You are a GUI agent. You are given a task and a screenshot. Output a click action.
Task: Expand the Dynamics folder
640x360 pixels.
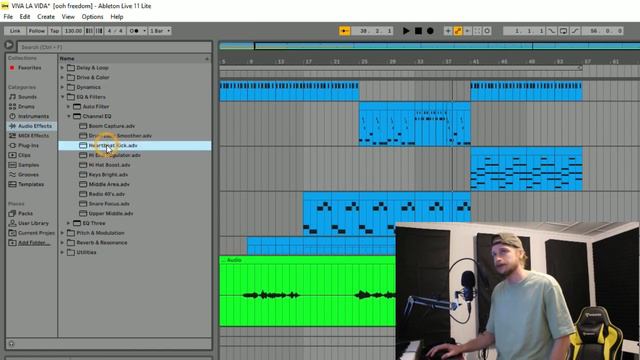62,87
